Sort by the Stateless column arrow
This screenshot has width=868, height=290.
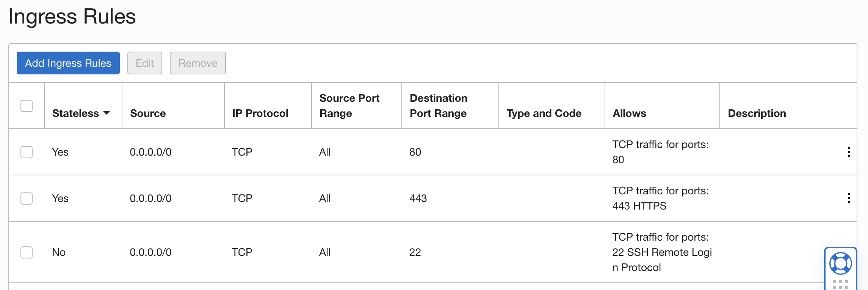[107, 113]
